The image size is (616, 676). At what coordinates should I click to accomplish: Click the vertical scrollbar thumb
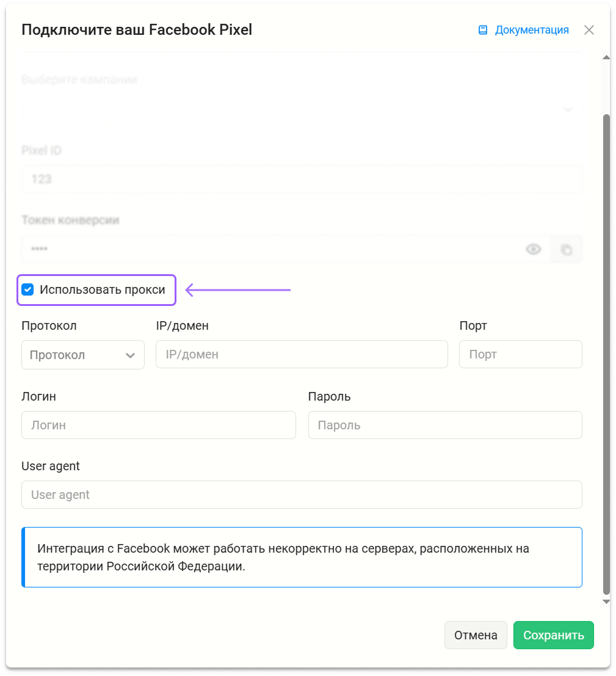coord(606,354)
